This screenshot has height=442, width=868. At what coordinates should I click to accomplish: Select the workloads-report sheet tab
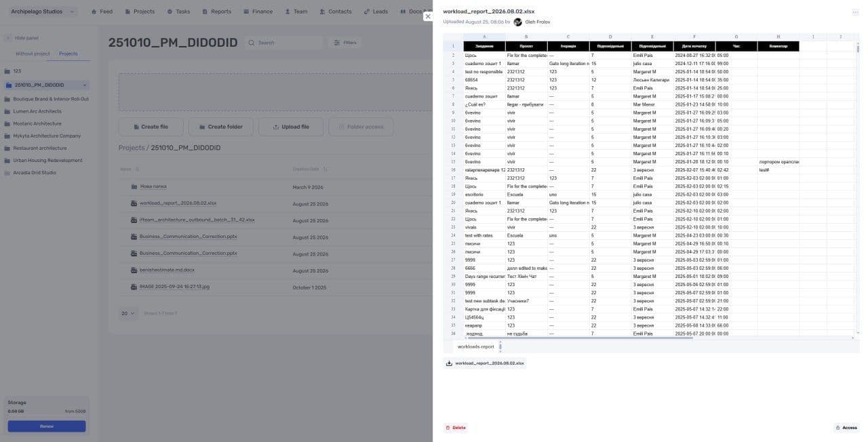475,346
